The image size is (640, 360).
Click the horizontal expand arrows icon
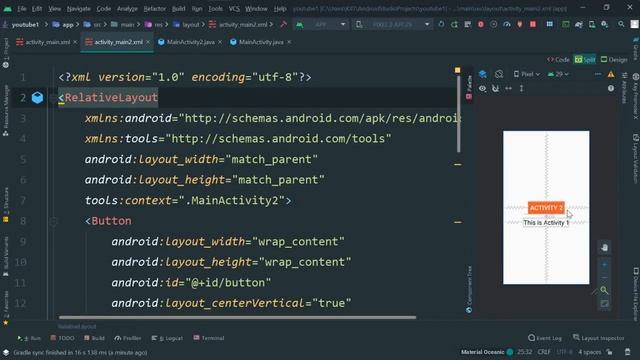509,89
